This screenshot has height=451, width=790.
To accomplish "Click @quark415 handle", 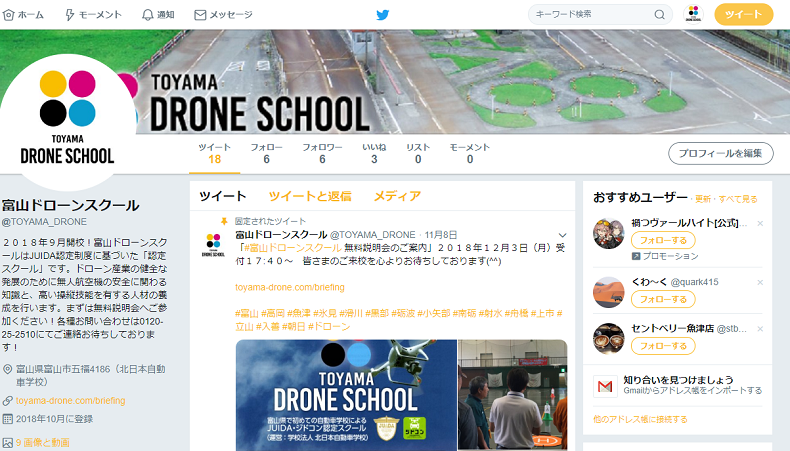I will (x=694, y=282).
